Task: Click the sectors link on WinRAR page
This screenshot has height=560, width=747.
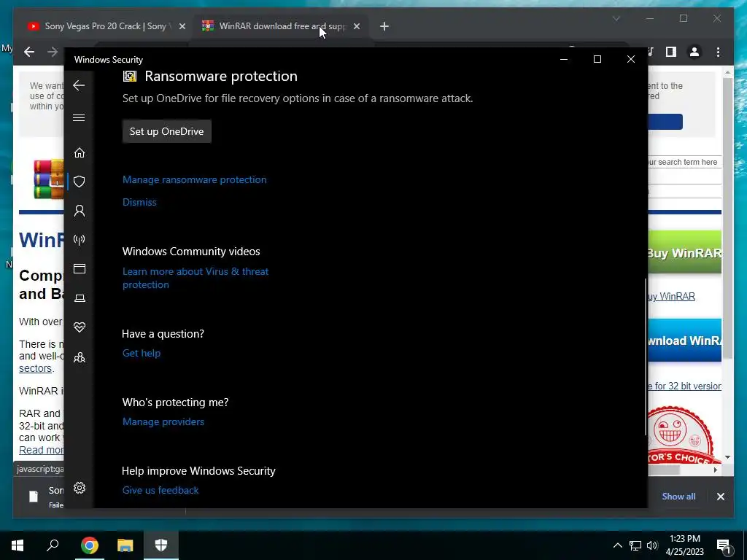Action: click(x=35, y=368)
